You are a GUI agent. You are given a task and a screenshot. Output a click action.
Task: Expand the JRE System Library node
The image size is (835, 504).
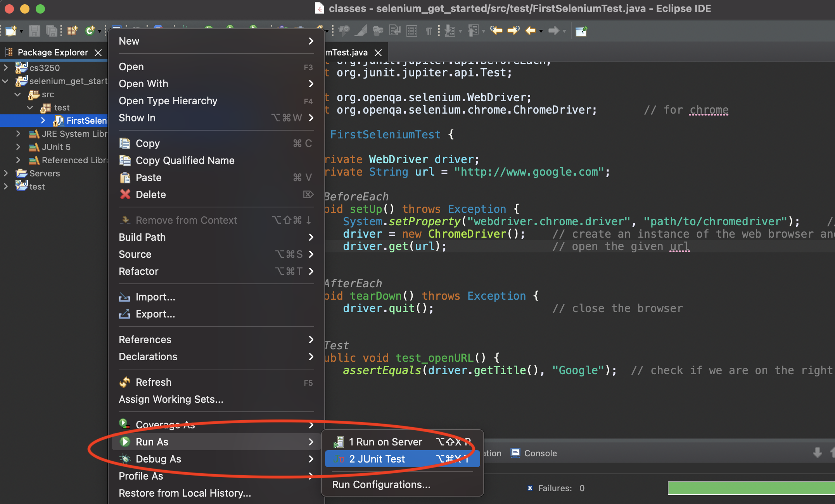pos(18,134)
